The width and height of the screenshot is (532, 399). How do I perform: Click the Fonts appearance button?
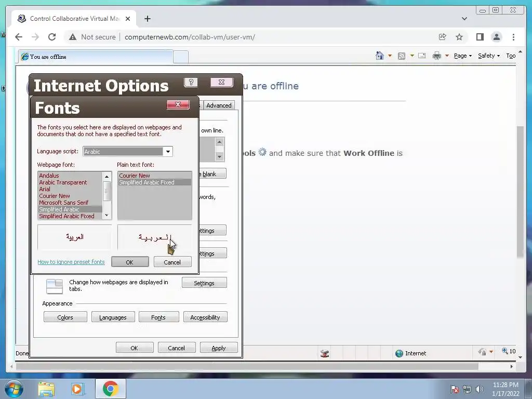tap(158, 317)
